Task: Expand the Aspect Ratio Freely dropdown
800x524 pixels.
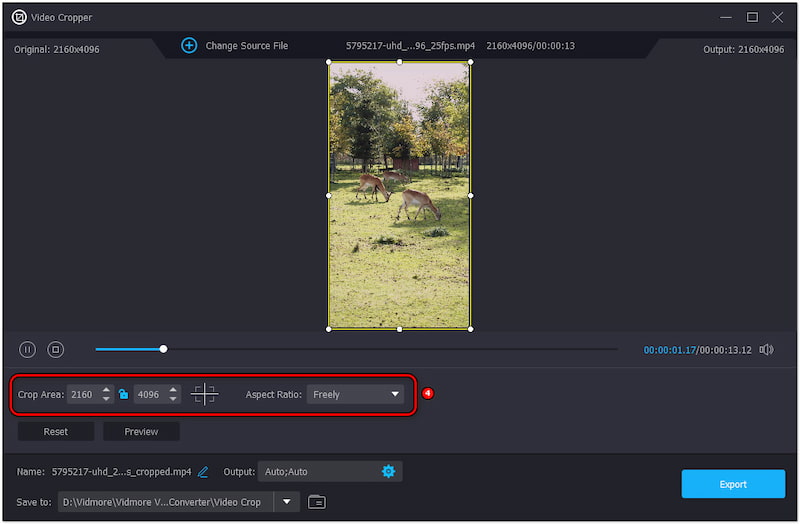Action: 354,395
